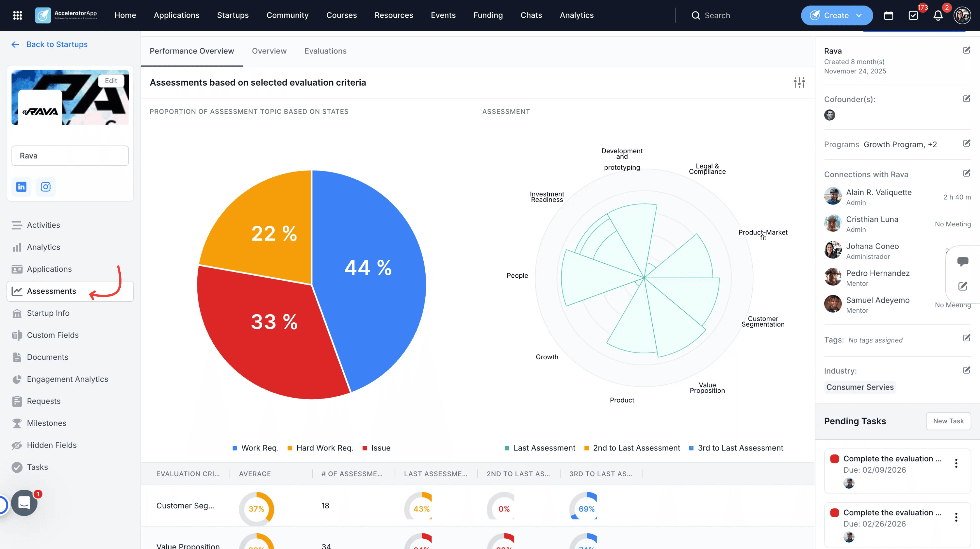
Task: Open Tasks in the left sidebar
Action: [x=70, y=467]
